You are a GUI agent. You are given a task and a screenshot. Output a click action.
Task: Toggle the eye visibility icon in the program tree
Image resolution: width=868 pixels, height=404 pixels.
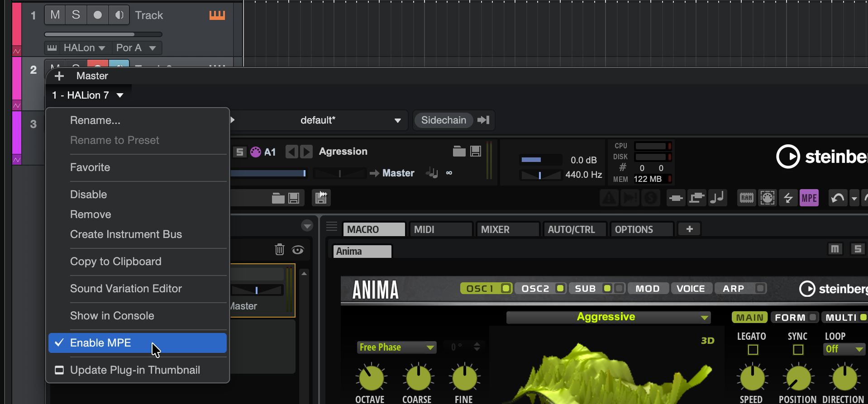pyautogui.click(x=298, y=250)
